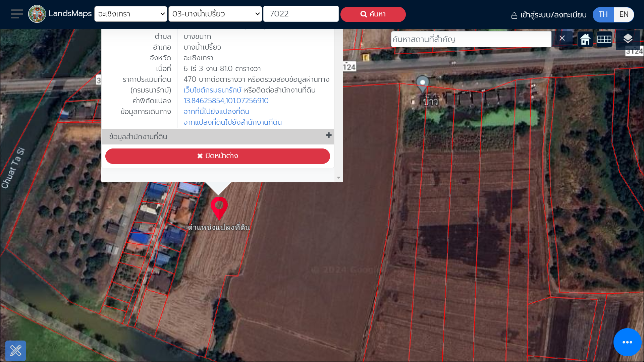This screenshot has width=644, height=362.
Task: Click the red ค้นหา search button
Action: (x=373, y=14)
